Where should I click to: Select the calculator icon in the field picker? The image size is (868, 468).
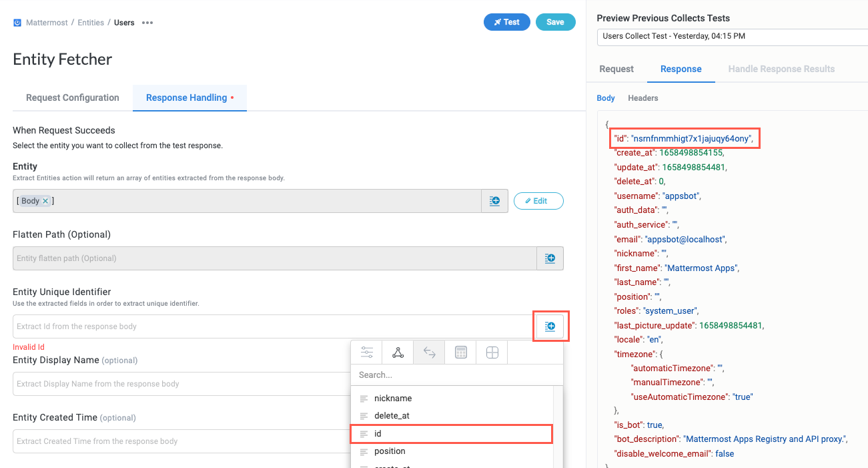460,352
